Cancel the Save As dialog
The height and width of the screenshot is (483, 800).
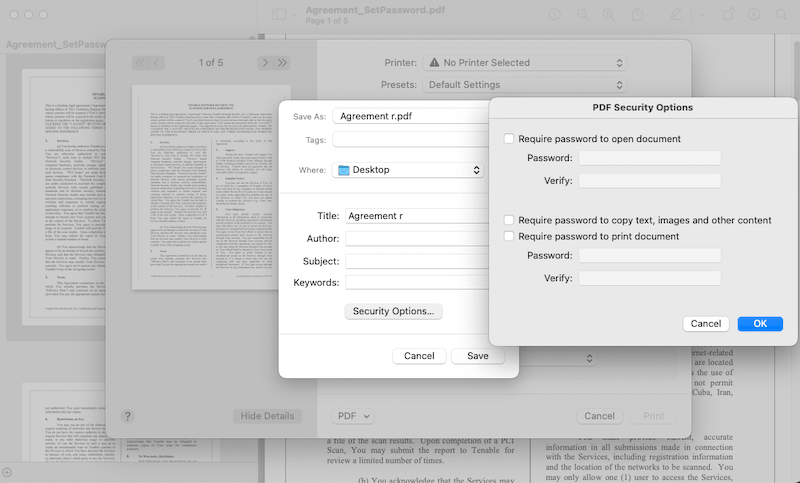[x=419, y=356]
